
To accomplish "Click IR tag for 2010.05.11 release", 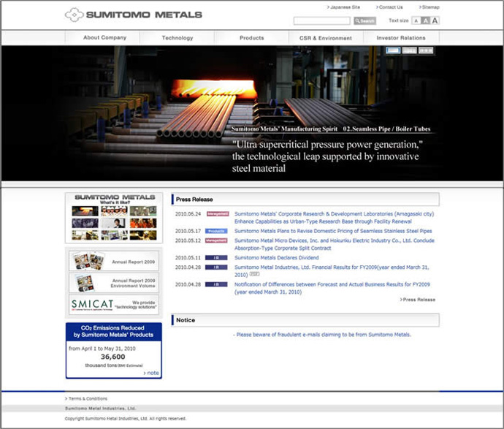I will [216, 257].
